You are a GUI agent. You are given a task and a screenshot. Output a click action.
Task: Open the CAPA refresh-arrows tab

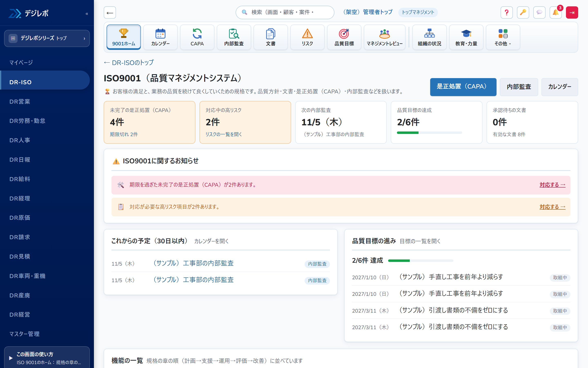[x=197, y=37]
